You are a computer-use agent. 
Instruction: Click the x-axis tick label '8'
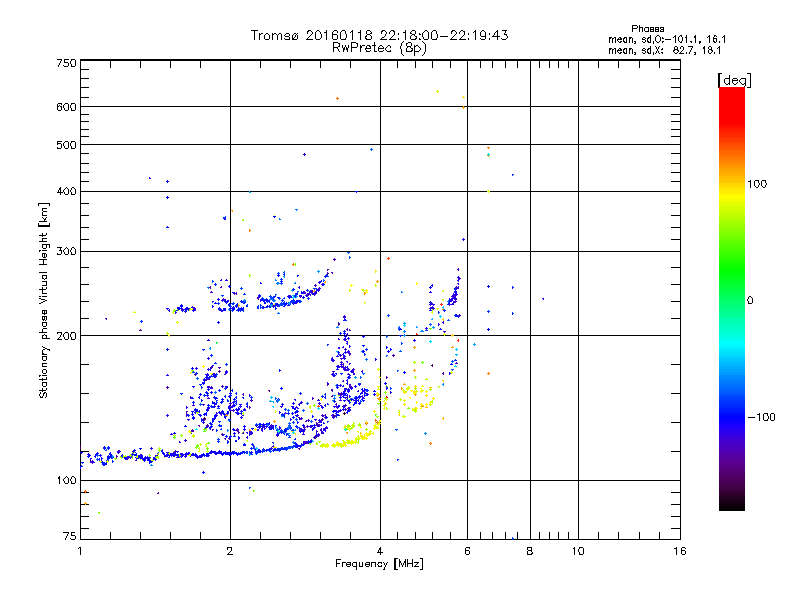click(x=530, y=551)
